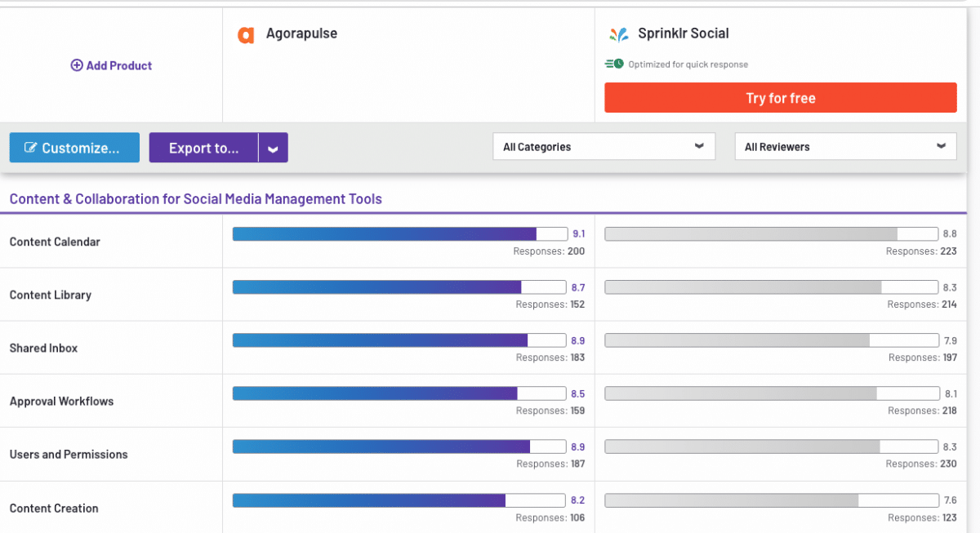
Task: Click Sprinklr Users and Permissions rating bar
Action: (x=771, y=446)
